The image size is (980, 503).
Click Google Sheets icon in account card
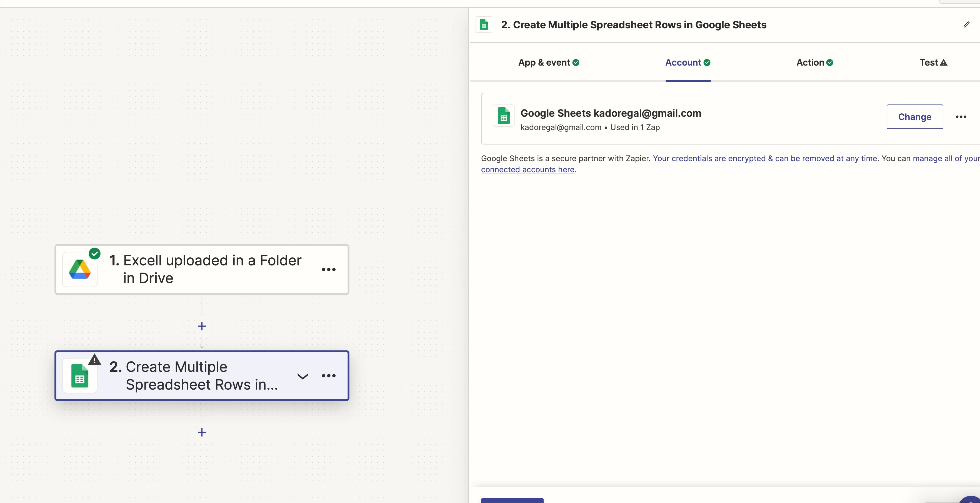click(504, 116)
